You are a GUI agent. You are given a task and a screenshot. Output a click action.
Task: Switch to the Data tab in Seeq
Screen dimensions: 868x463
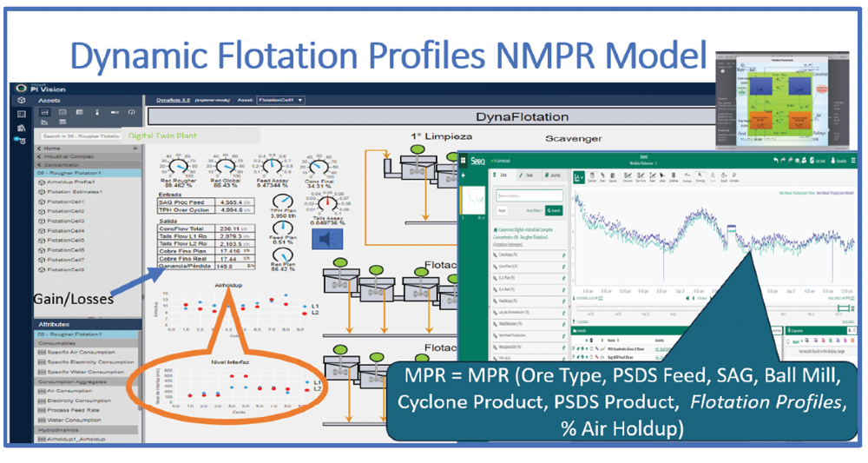point(502,175)
